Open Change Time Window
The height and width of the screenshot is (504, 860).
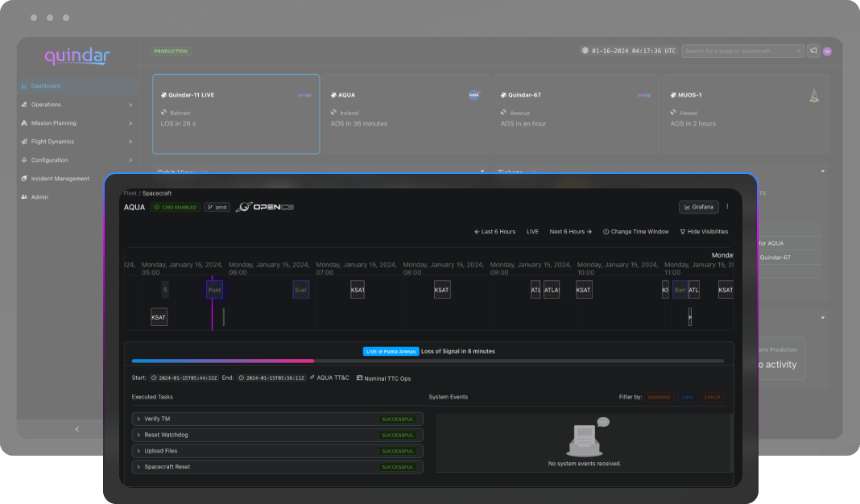tap(636, 232)
